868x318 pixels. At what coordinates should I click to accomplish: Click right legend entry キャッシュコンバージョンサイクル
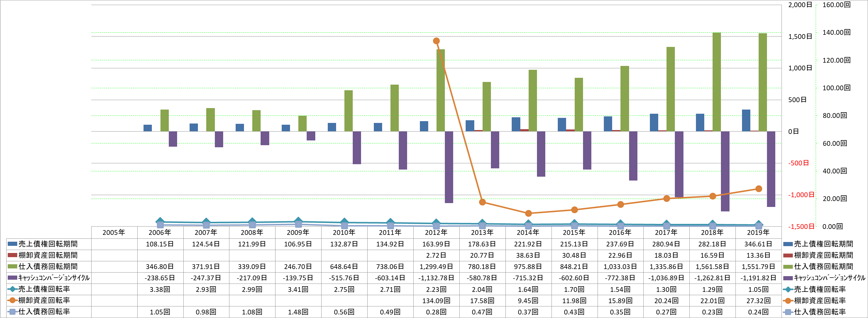pos(824,278)
